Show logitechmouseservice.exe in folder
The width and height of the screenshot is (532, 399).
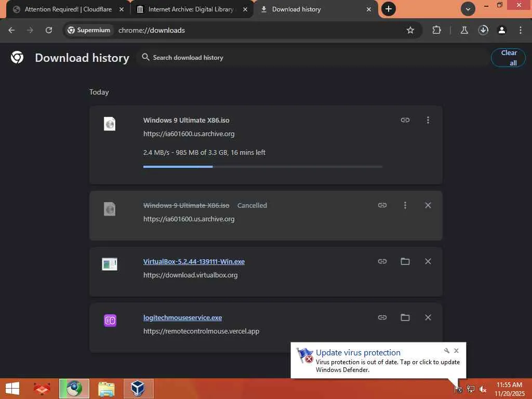pos(405,317)
